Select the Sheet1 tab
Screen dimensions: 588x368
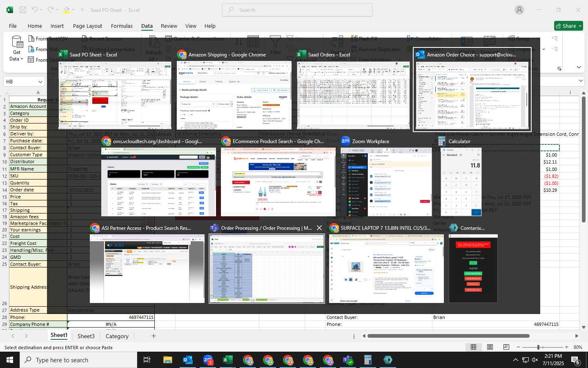coord(59,335)
